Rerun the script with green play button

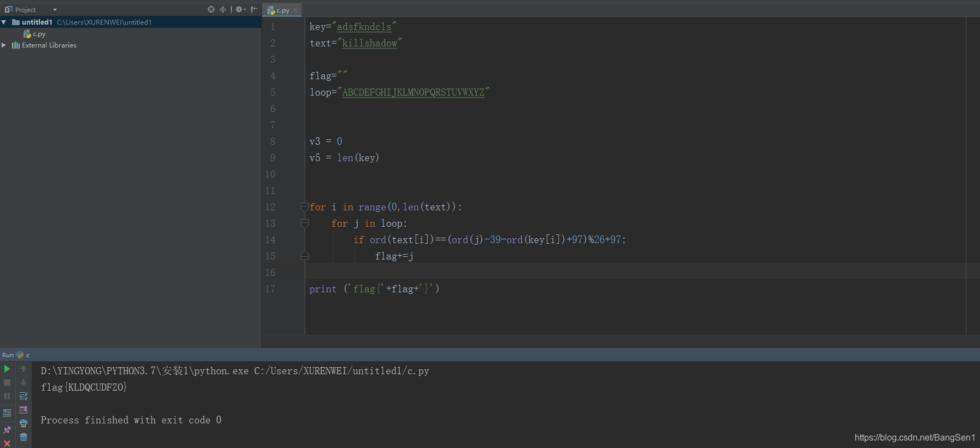(x=7, y=369)
